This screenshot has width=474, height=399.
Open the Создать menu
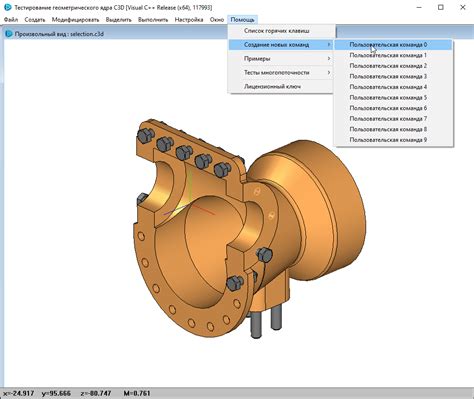tap(35, 20)
